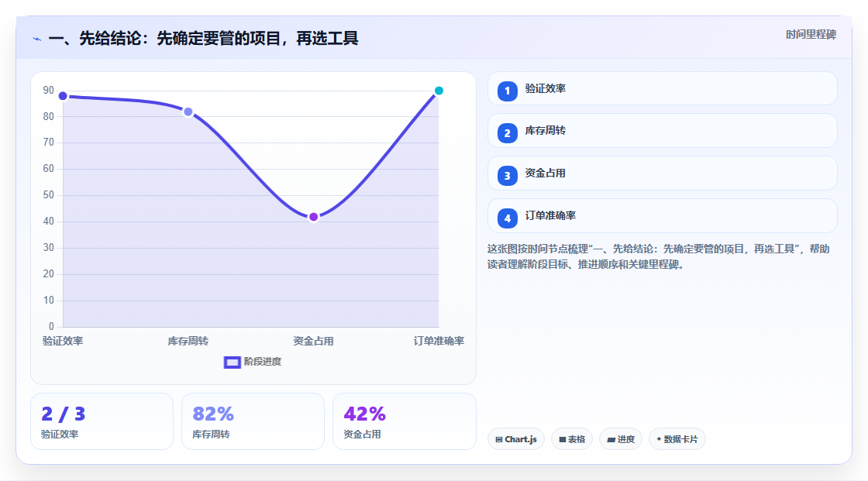Click the 2 / 3 stat value
The image size is (868, 481).
tap(63, 414)
